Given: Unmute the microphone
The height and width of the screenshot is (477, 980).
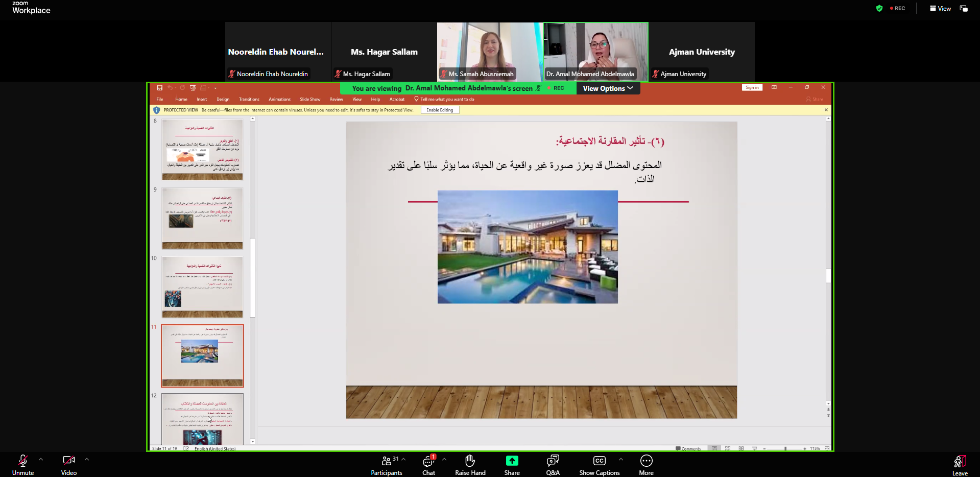Looking at the screenshot, I should point(23,464).
